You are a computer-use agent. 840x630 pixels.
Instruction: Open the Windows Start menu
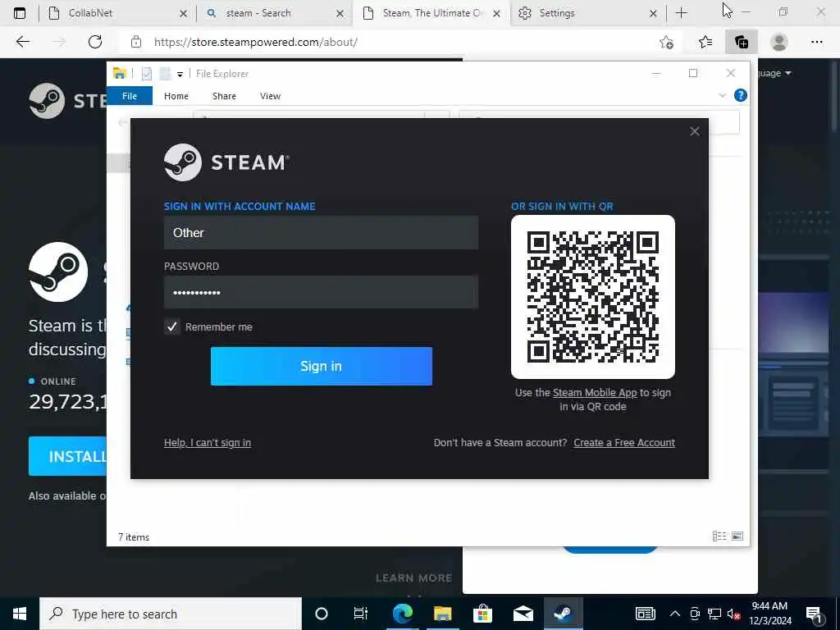click(x=20, y=614)
